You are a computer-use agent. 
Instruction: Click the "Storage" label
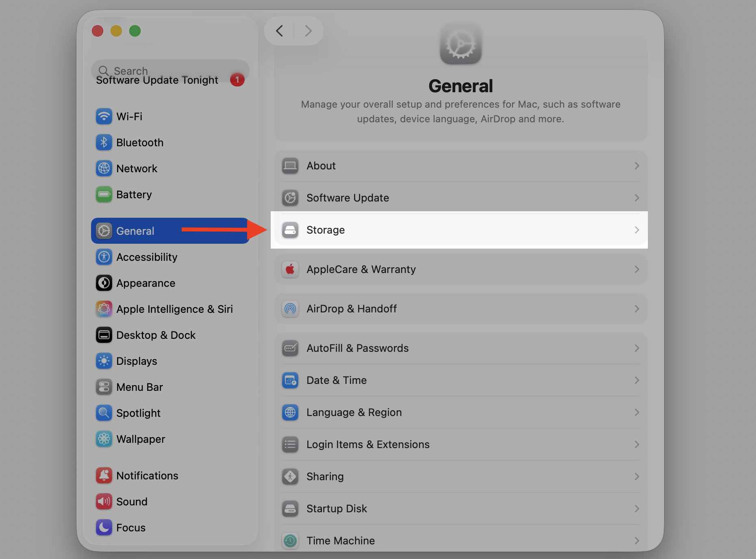[x=326, y=230]
